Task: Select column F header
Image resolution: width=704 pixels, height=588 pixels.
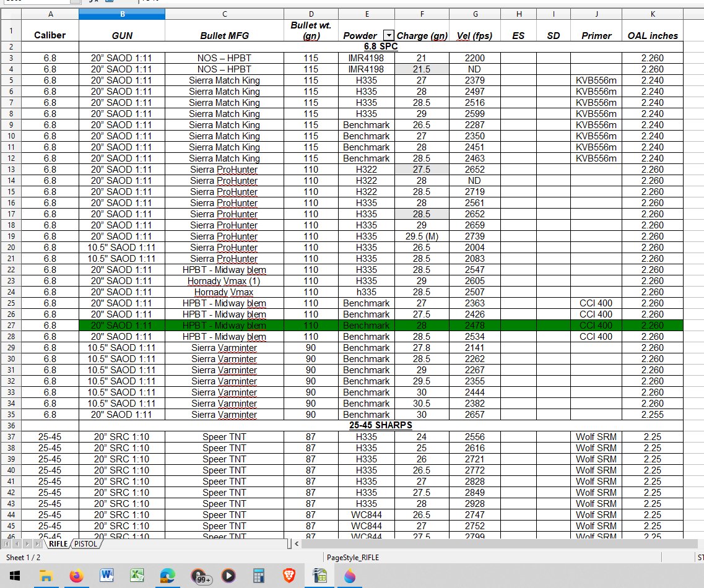Action: (x=422, y=14)
